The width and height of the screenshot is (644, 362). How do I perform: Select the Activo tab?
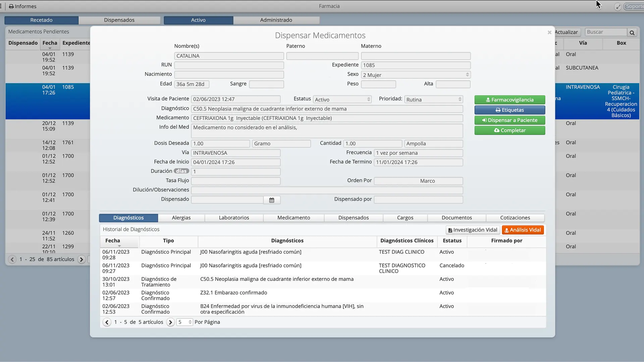pyautogui.click(x=198, y=20)
